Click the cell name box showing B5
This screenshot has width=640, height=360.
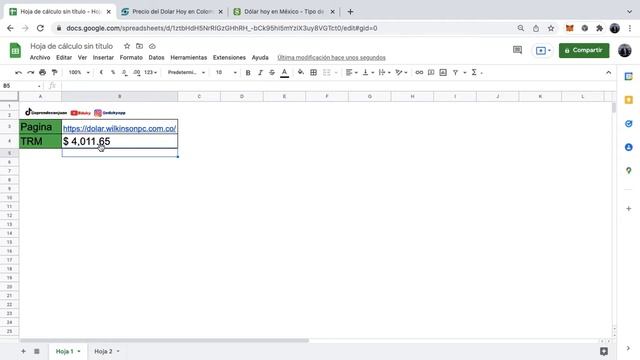21,86
